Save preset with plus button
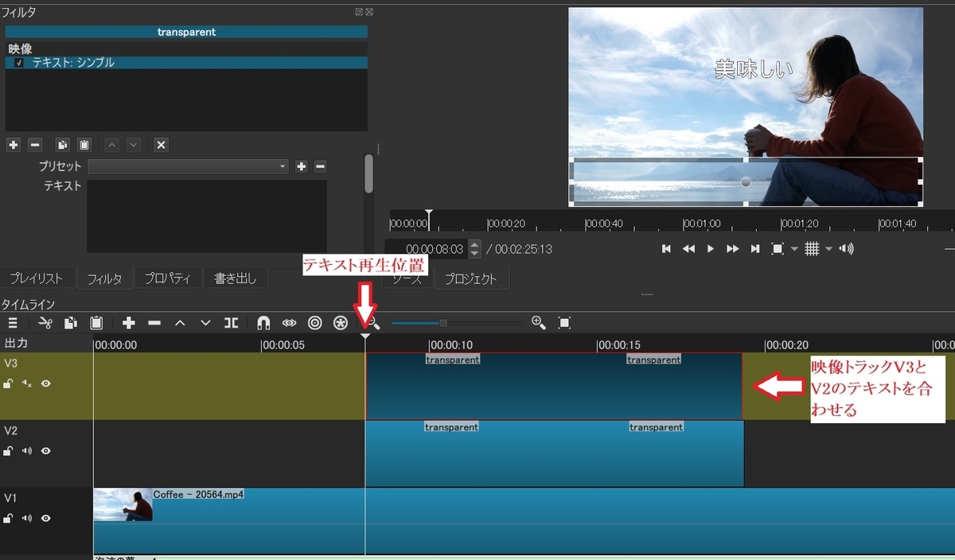This screenshot has height=560, width=955. 302,166
